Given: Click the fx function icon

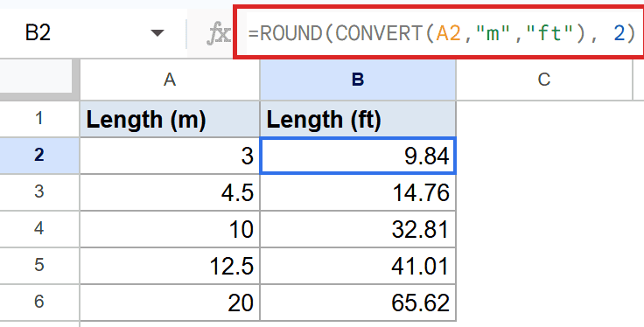Looking at the screenshot, I should [218, 33].
